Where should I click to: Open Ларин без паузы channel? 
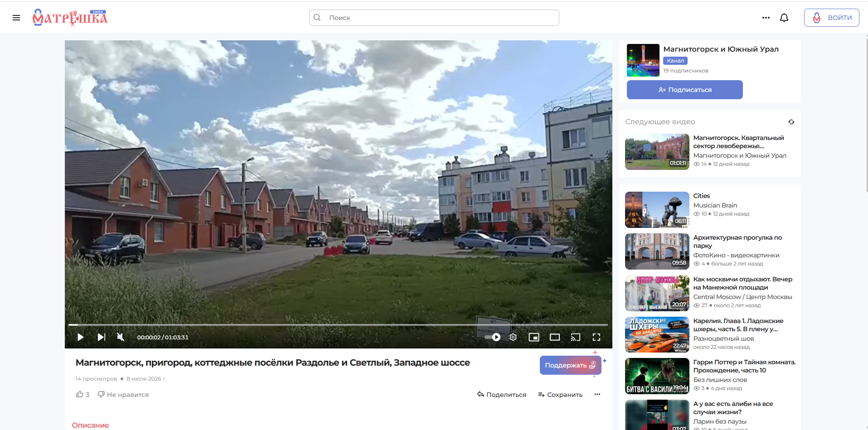pos(720,421)
